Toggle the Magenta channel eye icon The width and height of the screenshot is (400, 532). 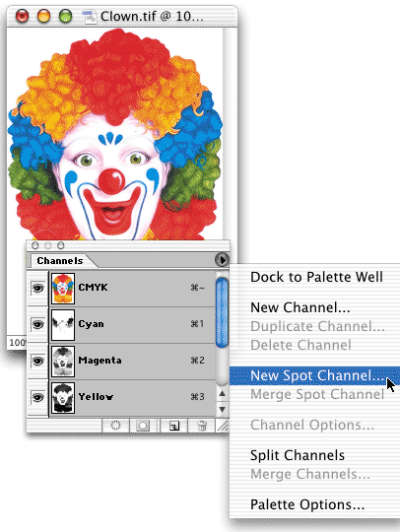point(37,361)
